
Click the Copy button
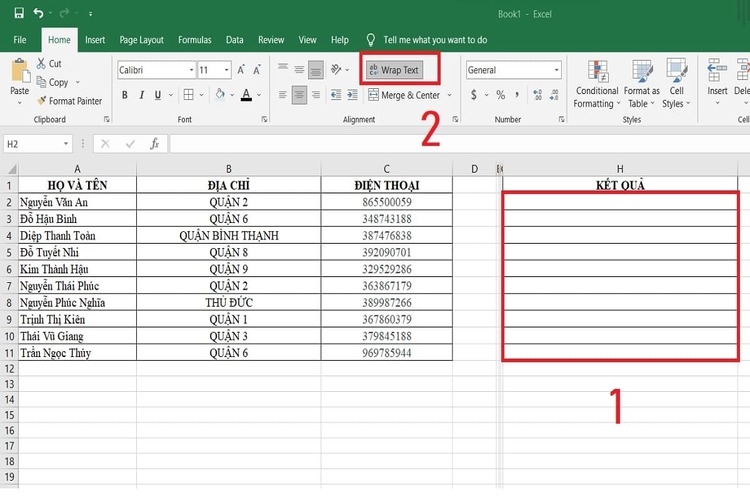[x=53, y=82]
